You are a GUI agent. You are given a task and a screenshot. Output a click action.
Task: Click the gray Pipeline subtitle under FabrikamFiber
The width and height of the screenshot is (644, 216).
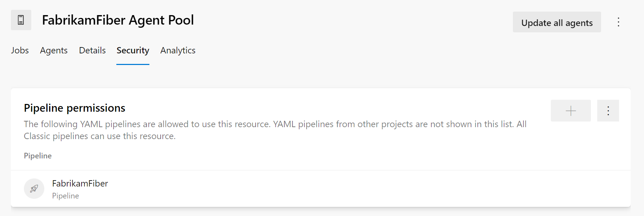tap(65, 196)
